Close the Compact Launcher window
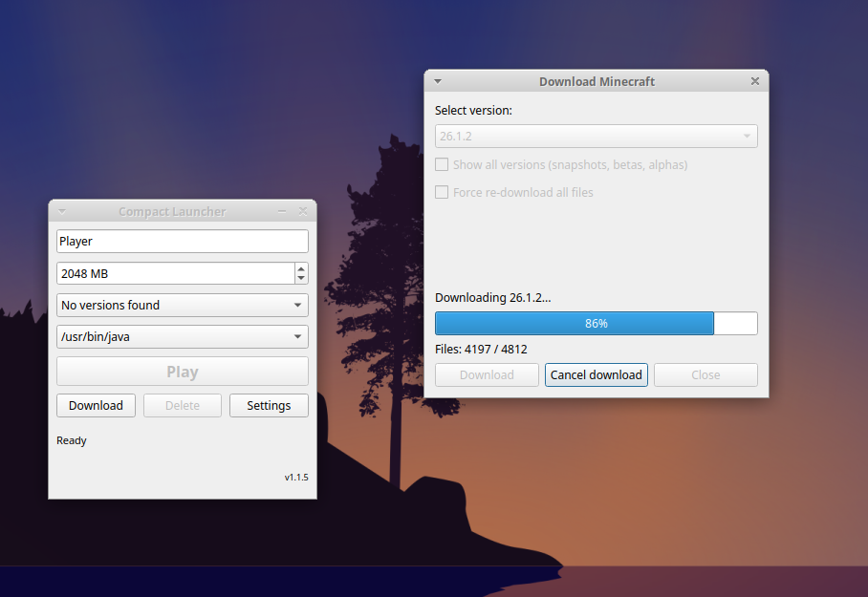Screen dimensions: 868x597 coord(303,211)
